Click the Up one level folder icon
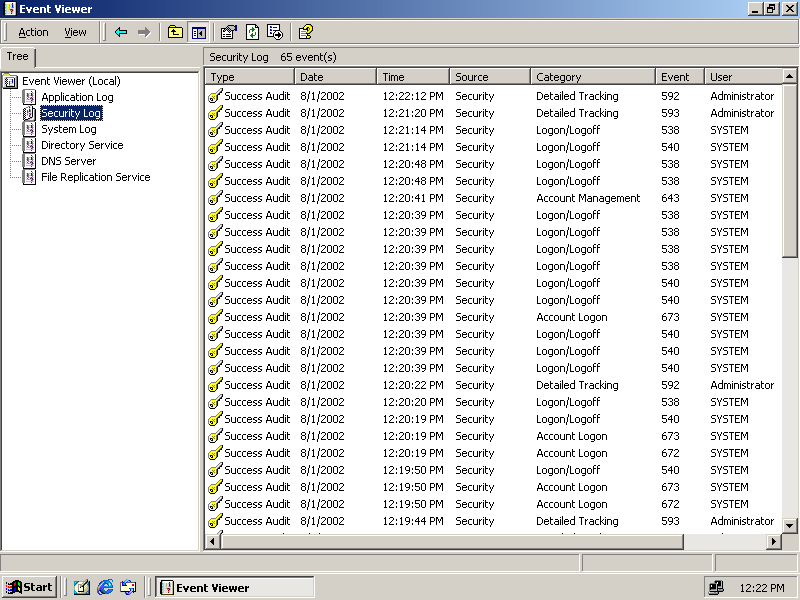 pos(175,32)
